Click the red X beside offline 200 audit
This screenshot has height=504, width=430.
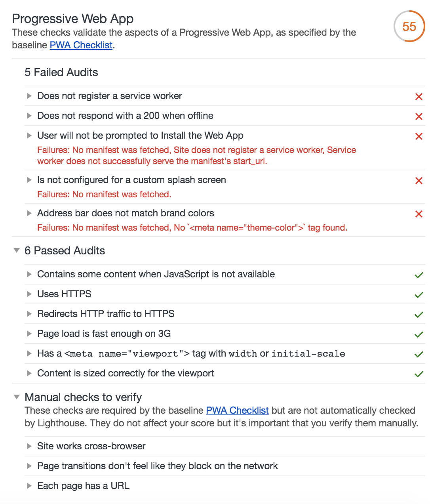(x=419, y=116)
